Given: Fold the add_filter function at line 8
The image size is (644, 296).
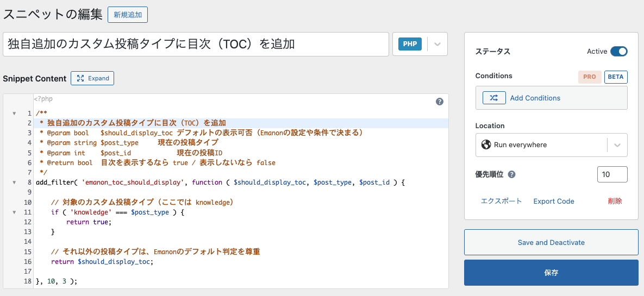Looking at the screenshot, I should [x=14, y=182].
